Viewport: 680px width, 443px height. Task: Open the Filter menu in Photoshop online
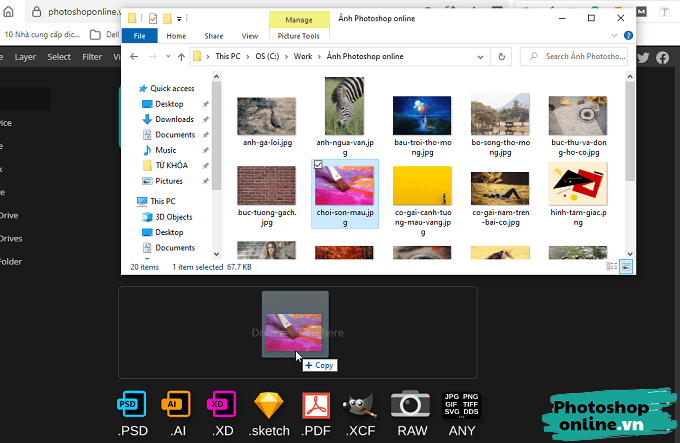coord(92,57)
